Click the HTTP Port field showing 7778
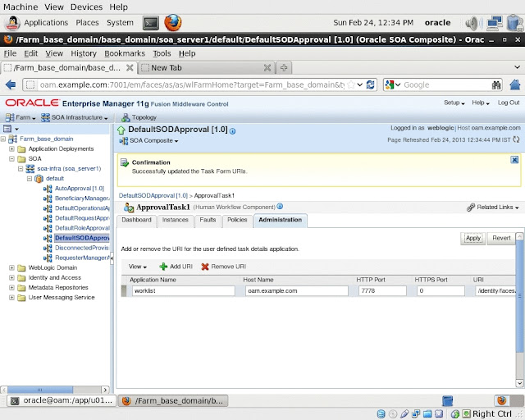The image size is (525, 420). 382,290
